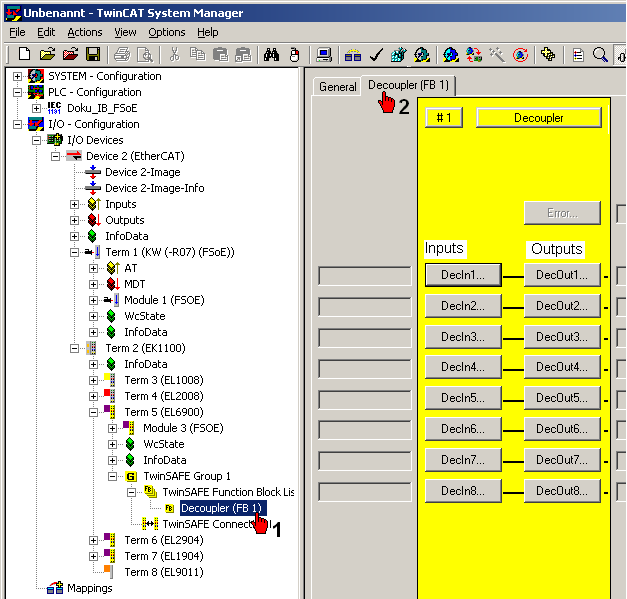This screenshot has width=627, height=599.
Task: Click the Toggle free run state icon
Action: point(520,54)
